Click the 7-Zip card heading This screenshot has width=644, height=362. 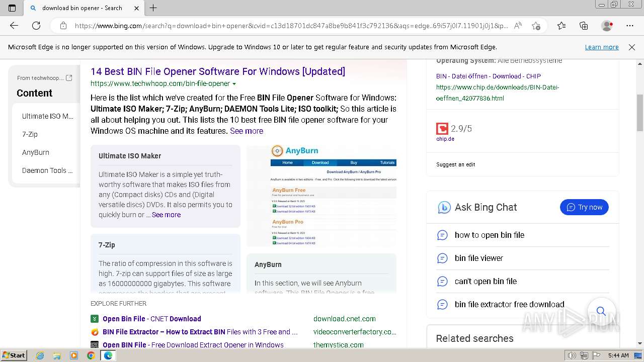point(107,245)
